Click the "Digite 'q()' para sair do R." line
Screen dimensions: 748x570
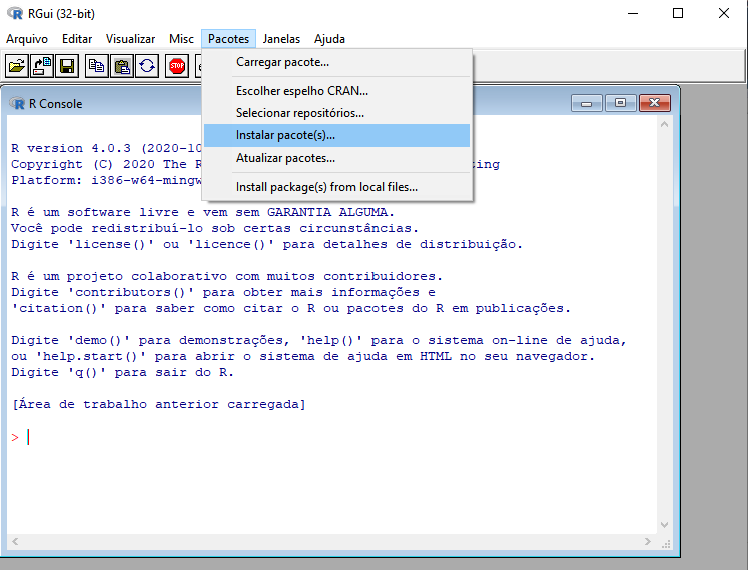[123, 372]
